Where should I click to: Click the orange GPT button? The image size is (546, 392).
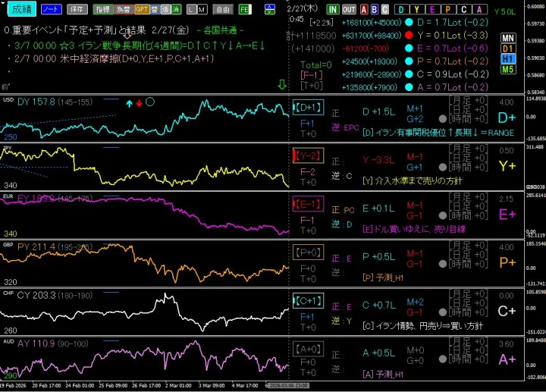141,9
